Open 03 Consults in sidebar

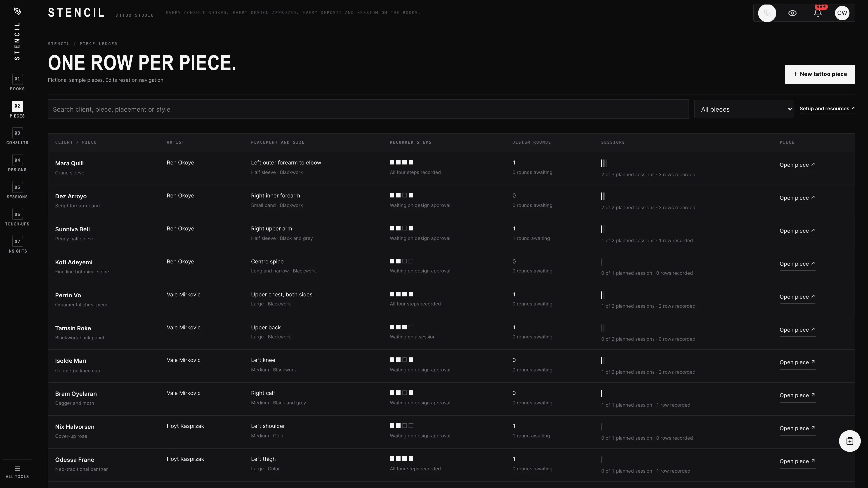17,136
